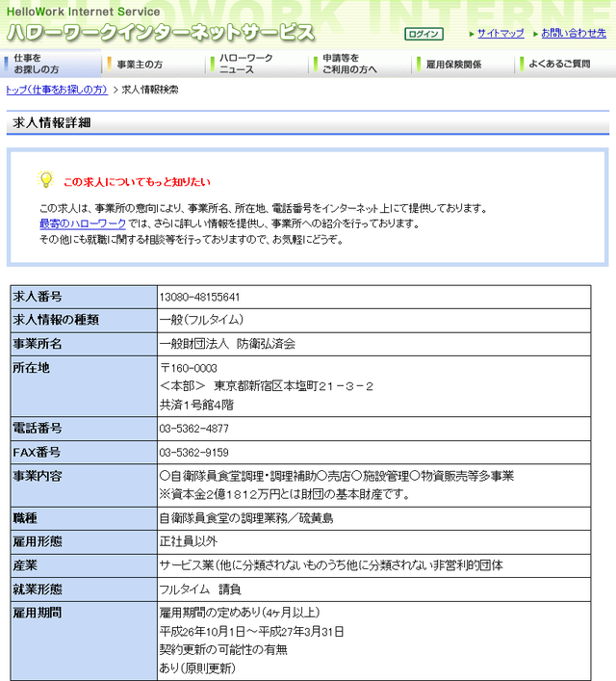Viewport: 616px width, 681px height.
Task: Go to トップ(仕事をお探しの方) breadcrumb link
Action: 57,90
